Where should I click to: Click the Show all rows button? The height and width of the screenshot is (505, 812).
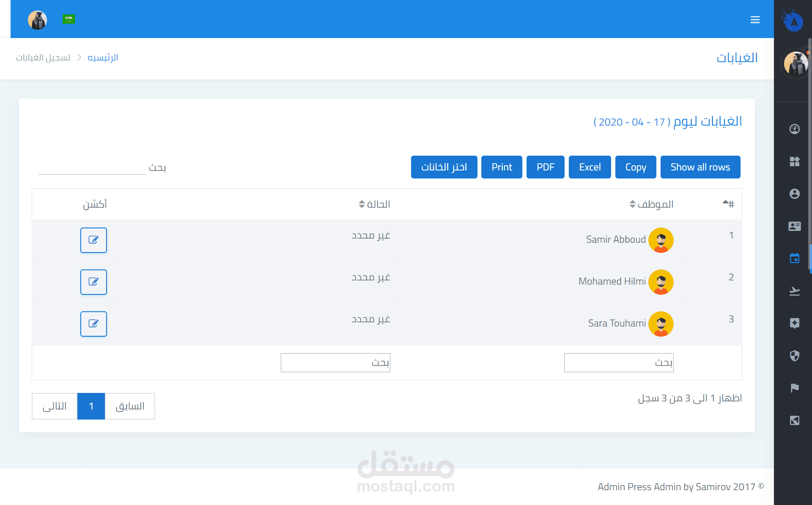[700, 167]
